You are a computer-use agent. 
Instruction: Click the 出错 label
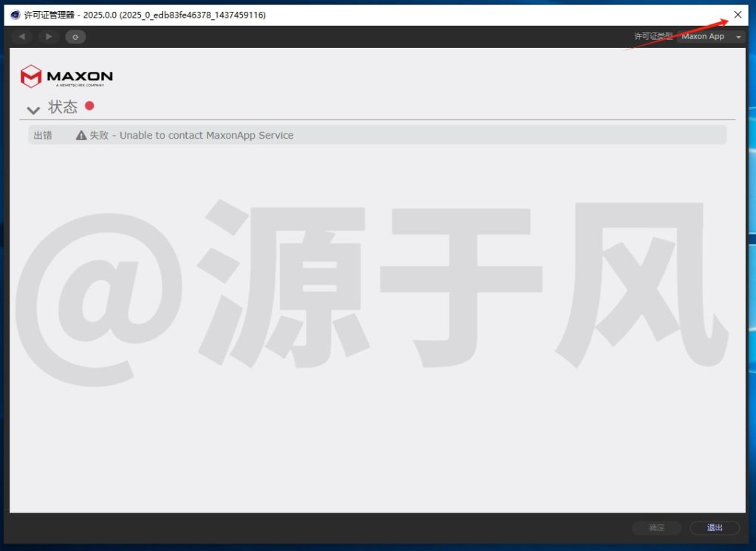tap(42, 135)
